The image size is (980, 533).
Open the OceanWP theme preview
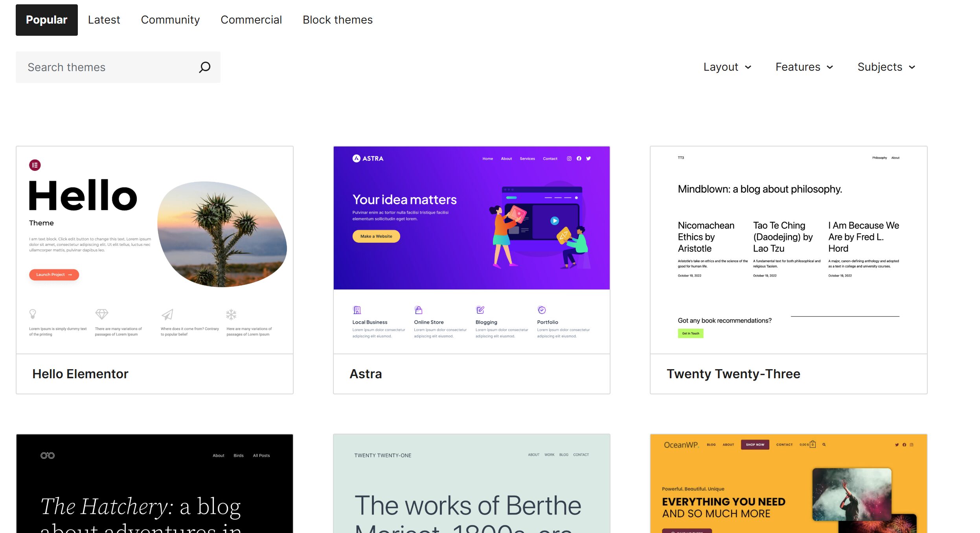(x=789, y=484)
